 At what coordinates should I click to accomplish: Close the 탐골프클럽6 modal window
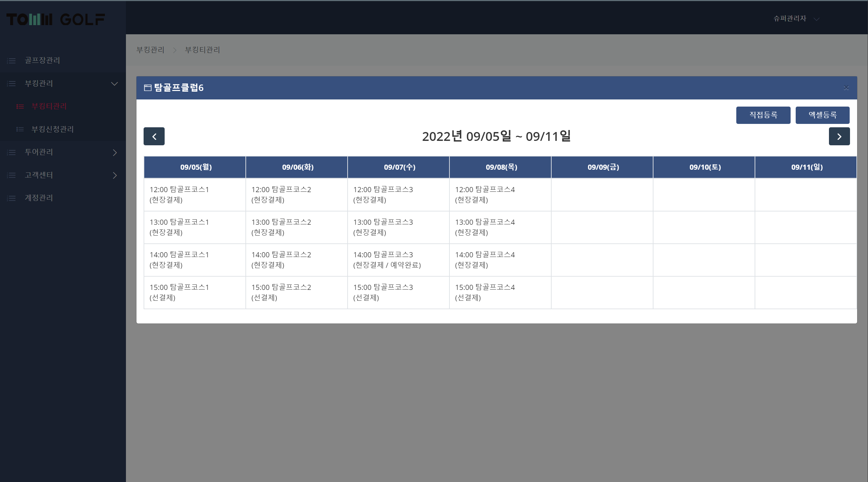click(846, 88)
